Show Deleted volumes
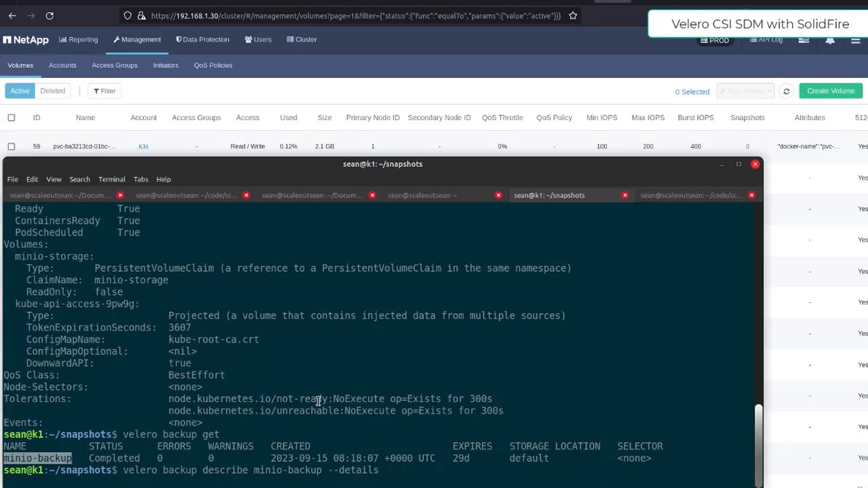 [x=53, y=91]
